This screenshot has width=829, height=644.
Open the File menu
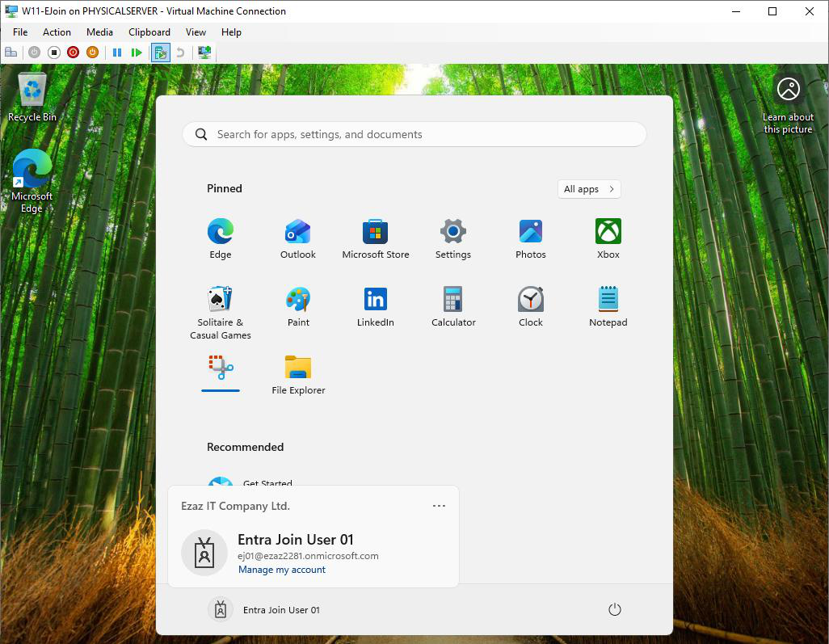(20, 32)
